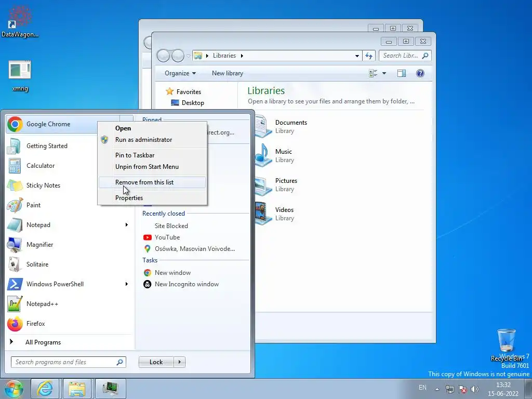Click the volume speaker tray icon
532x399 pixels.
475,389
